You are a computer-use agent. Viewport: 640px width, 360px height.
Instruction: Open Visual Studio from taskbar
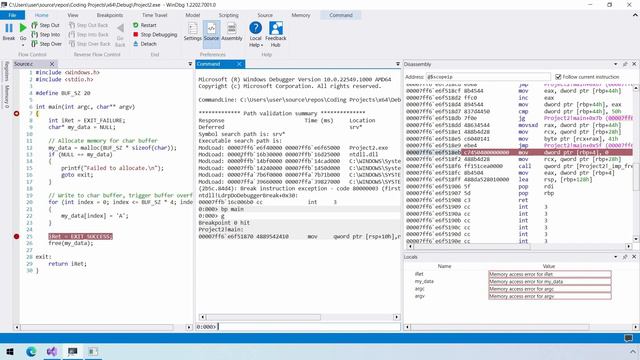coord(52,351)
